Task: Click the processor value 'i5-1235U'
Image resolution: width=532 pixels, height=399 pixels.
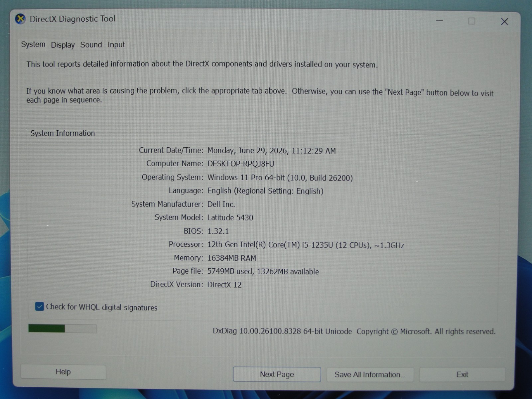Action: [317, 245]
